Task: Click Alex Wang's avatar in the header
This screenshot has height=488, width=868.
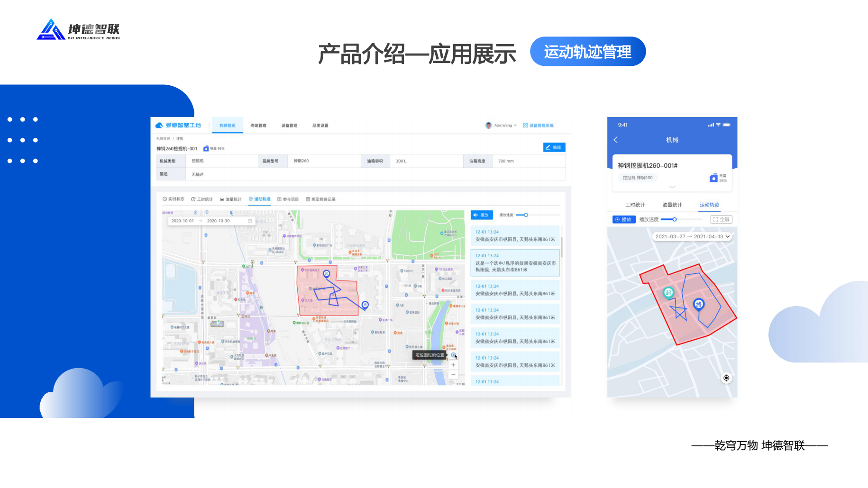Action: pos(488,126)
